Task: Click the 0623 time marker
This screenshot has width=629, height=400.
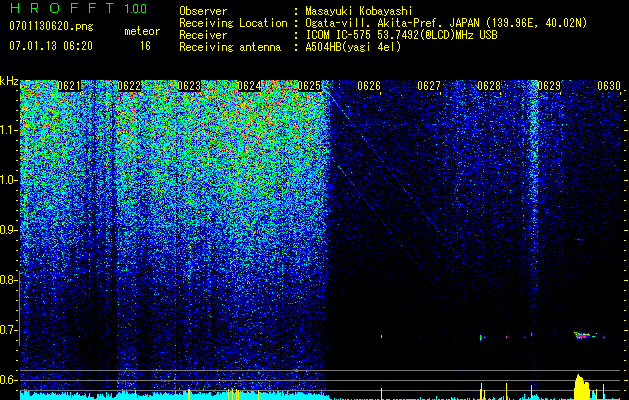Action: pyautogui.click(x=189, y=86)
